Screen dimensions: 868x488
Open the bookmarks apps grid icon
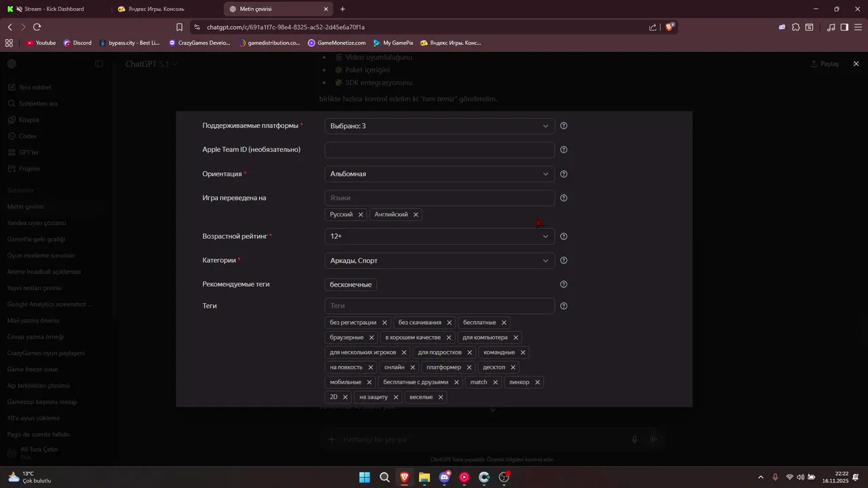(x=9, y=43)
